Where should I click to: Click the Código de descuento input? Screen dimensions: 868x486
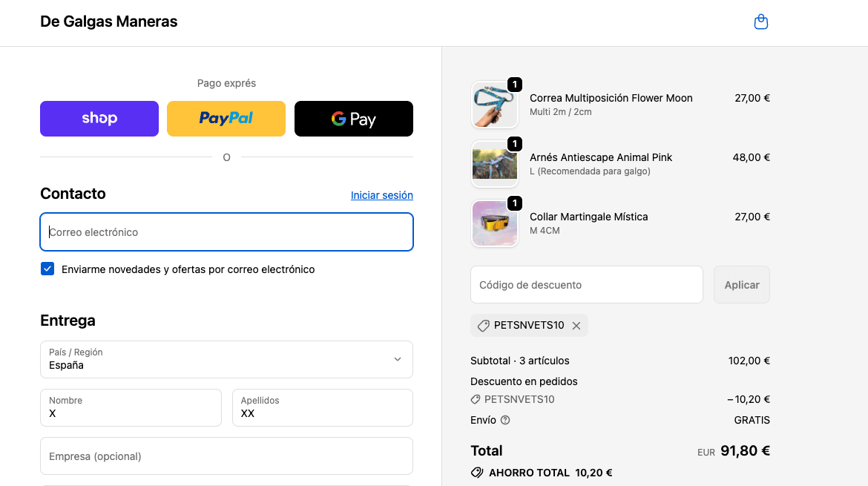pos(586,285)
